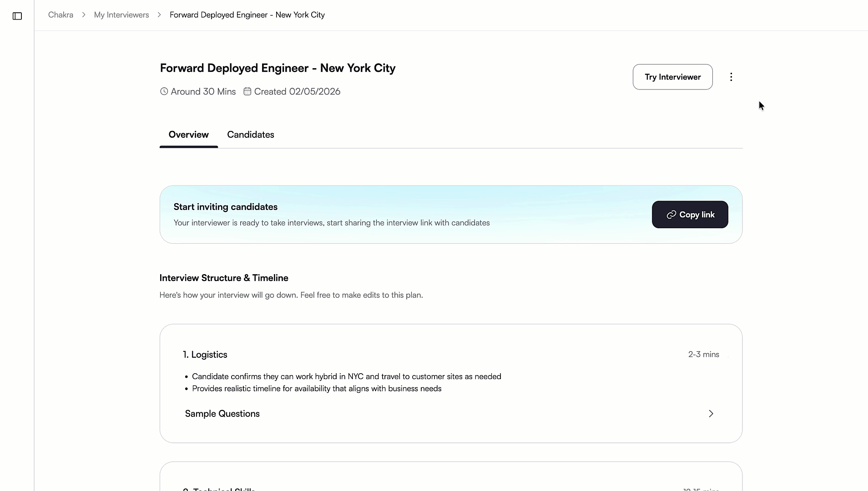Click the 2-3 mins duration label
The image size is (868, 491).
click(703, 354)
